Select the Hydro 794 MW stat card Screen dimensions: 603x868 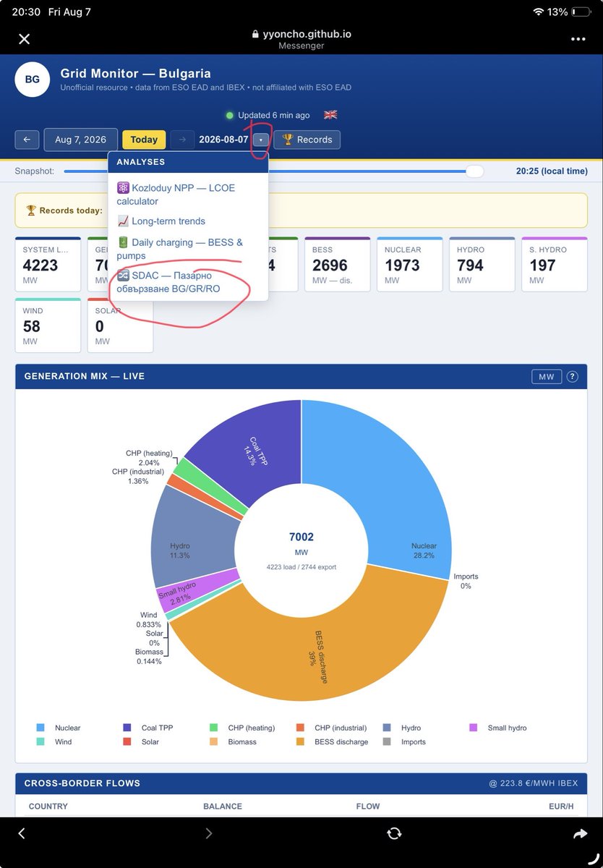click(x=482, y=264)
